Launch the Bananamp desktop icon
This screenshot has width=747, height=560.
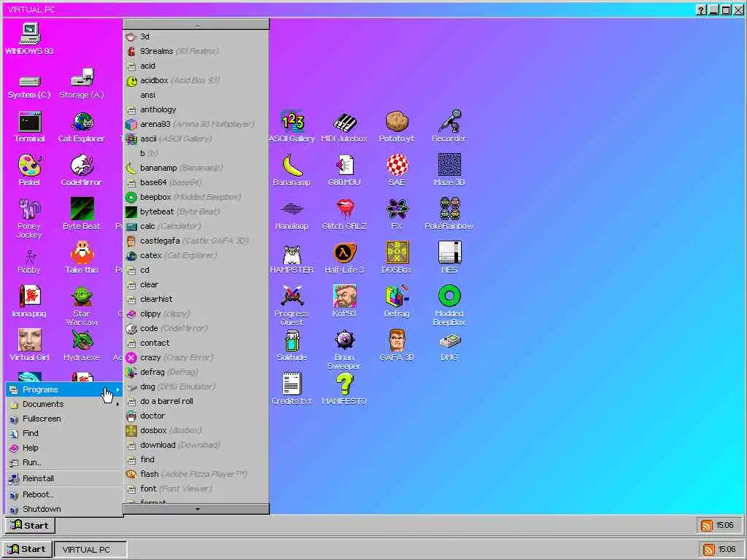point(292,171)
